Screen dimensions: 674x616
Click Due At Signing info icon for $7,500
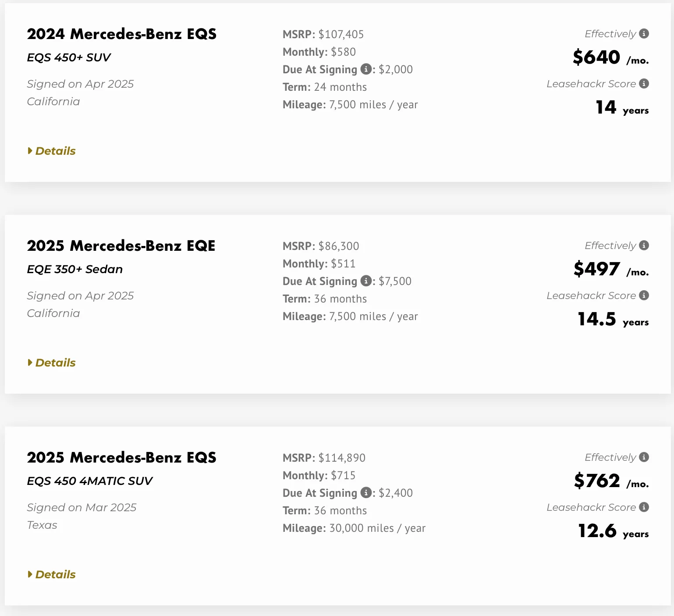(x=366, y=281)
